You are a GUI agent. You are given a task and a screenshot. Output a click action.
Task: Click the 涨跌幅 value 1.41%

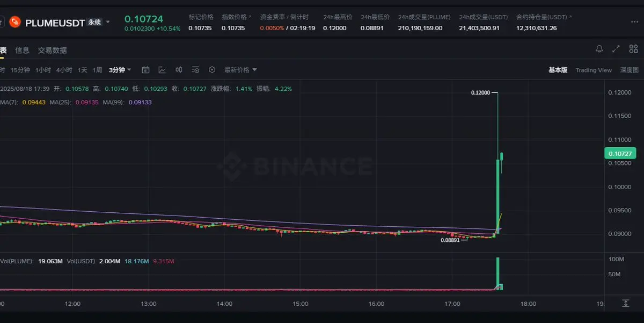coord(244,89)
